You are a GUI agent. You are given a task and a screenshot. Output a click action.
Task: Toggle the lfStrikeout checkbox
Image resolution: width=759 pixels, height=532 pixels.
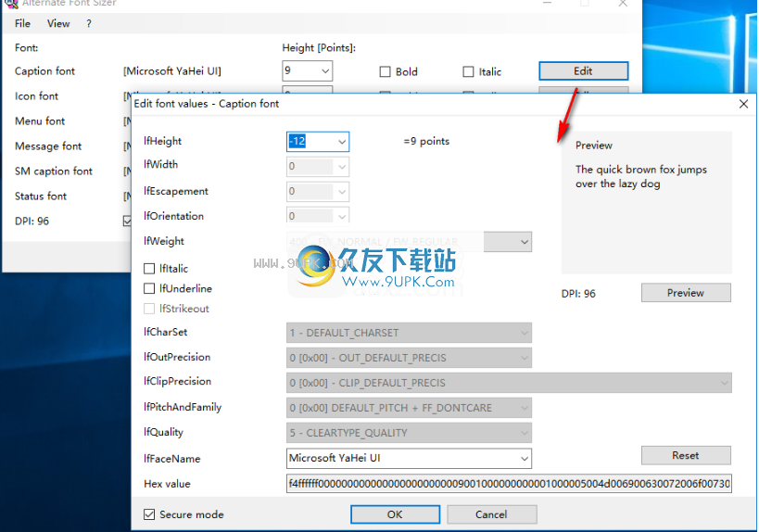coord(149,309)
